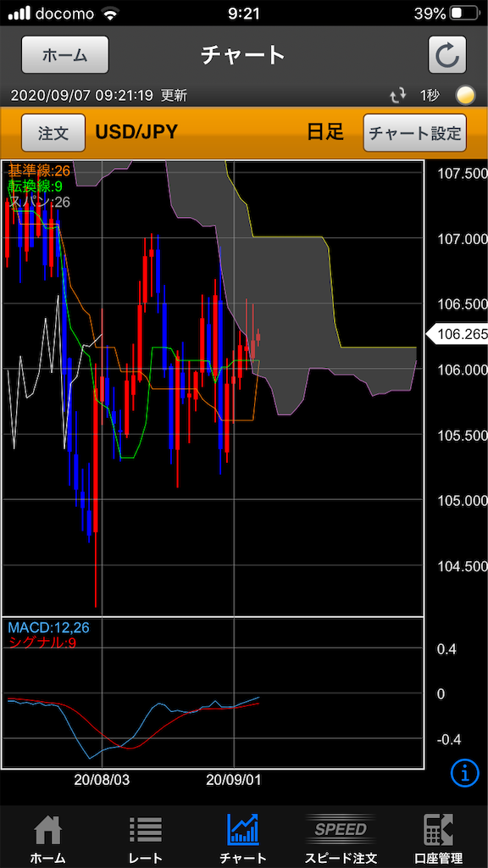Go to ホーム tab in bottom bar
488x868 pixels.
coord(47,839)
